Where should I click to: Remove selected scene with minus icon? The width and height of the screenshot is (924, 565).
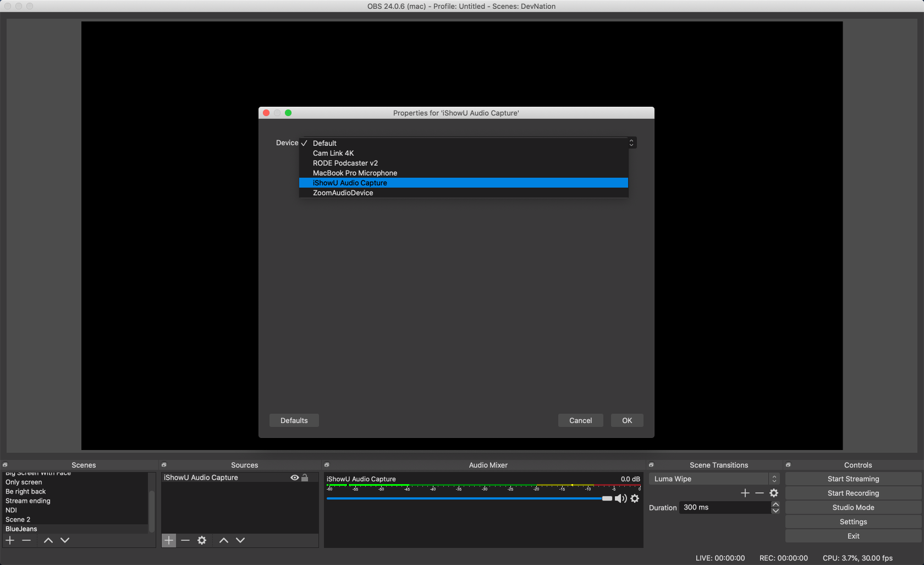click(26, 540)
